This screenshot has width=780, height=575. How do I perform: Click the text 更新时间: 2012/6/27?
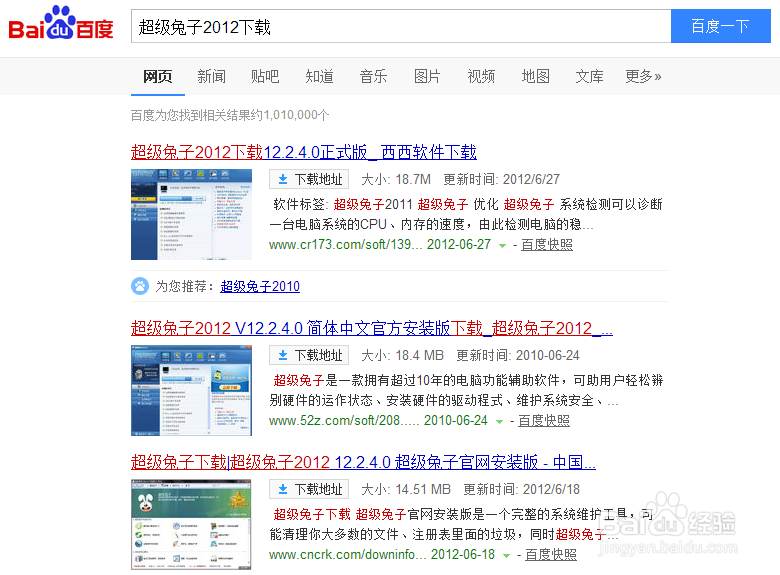point(501,179)
